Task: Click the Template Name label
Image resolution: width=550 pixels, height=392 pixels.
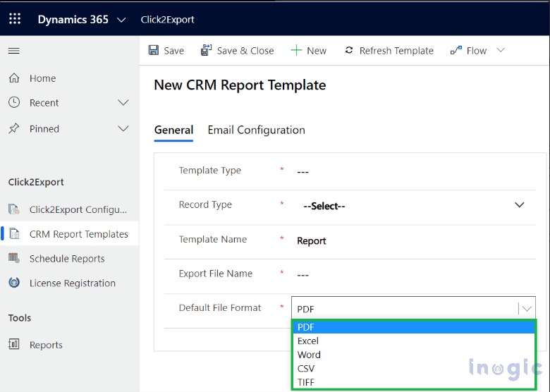Action: [x=213, y=240]
